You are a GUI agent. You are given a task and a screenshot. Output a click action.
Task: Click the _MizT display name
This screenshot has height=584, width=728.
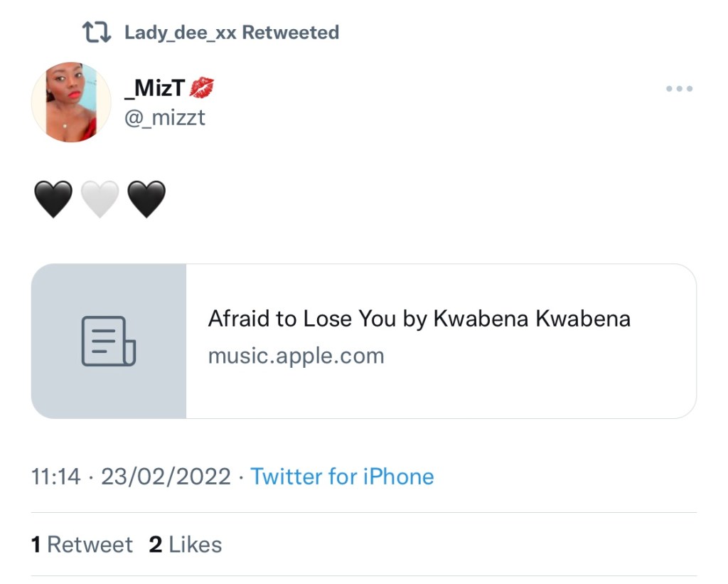155,88
